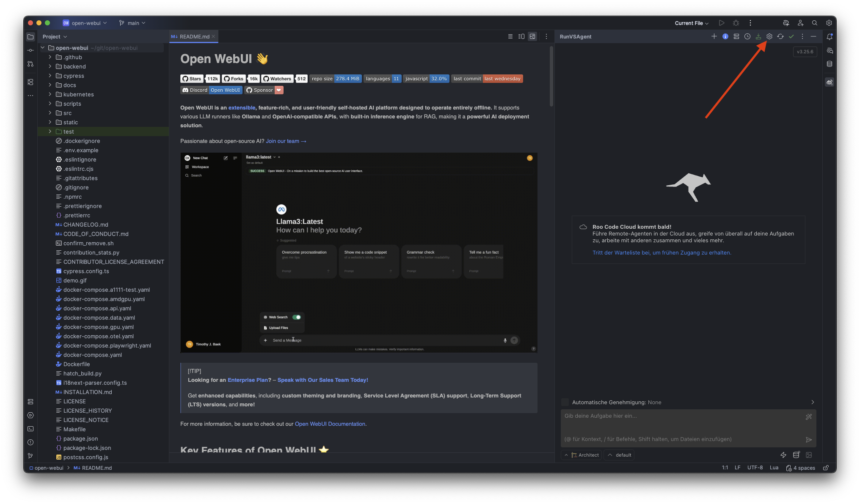Minimize the RunVSAgent panel

pyautogui.click(x=813, y=36)
